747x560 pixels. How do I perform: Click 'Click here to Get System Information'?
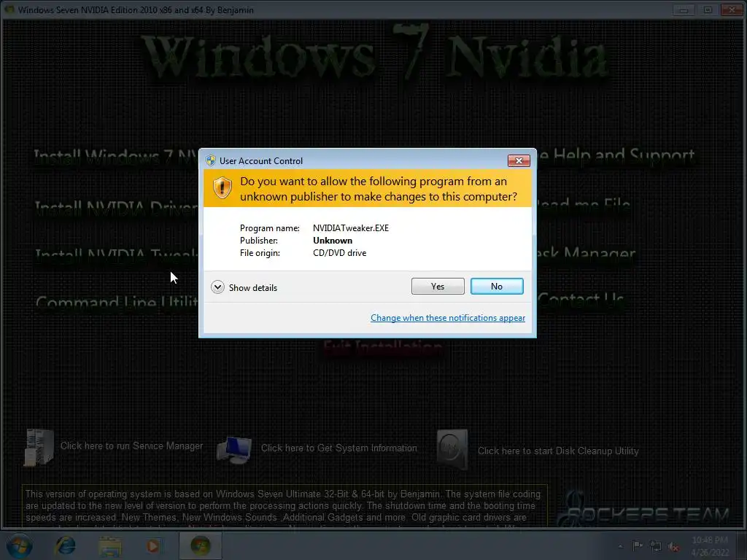coord(338,448)
